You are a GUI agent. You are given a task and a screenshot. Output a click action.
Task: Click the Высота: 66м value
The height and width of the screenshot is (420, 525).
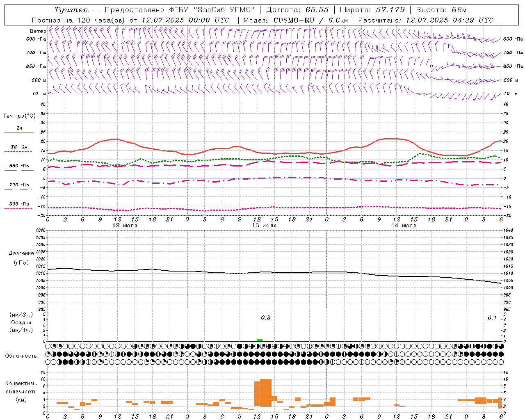tap(441, 10)
